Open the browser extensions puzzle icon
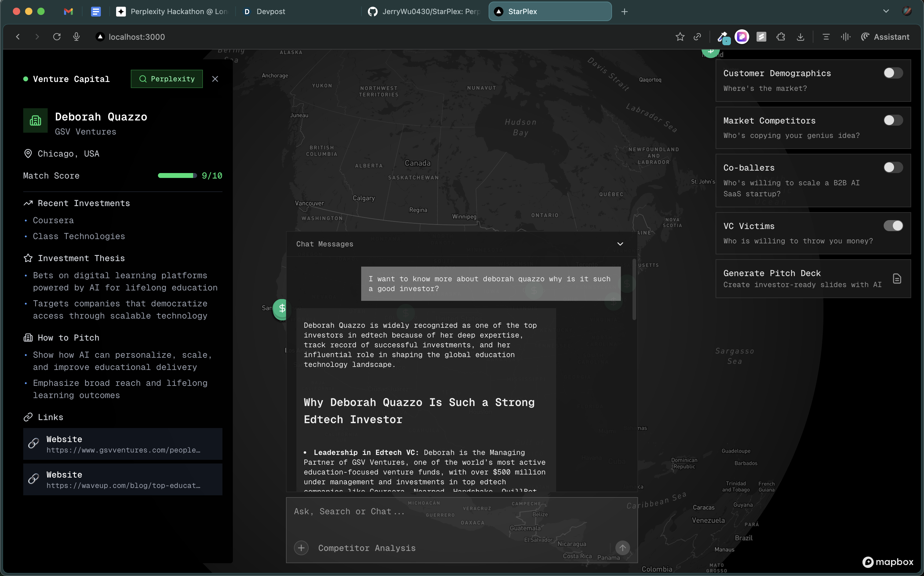 pos(780,37)
